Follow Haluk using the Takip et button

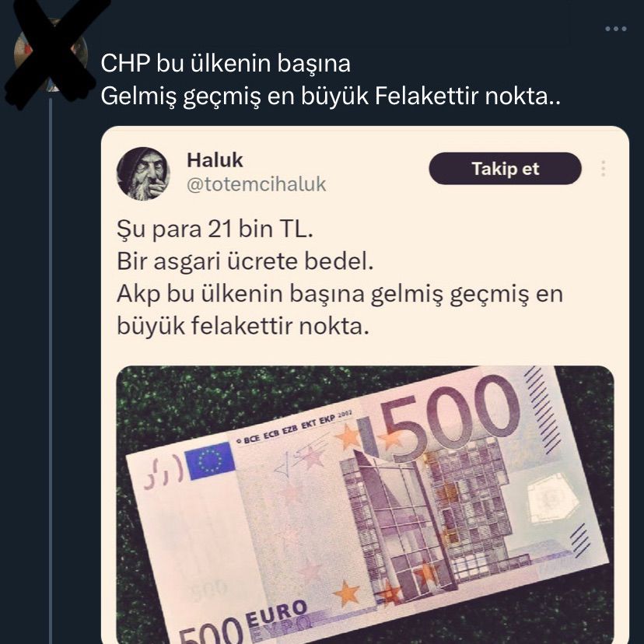click(x=505, y=169)
